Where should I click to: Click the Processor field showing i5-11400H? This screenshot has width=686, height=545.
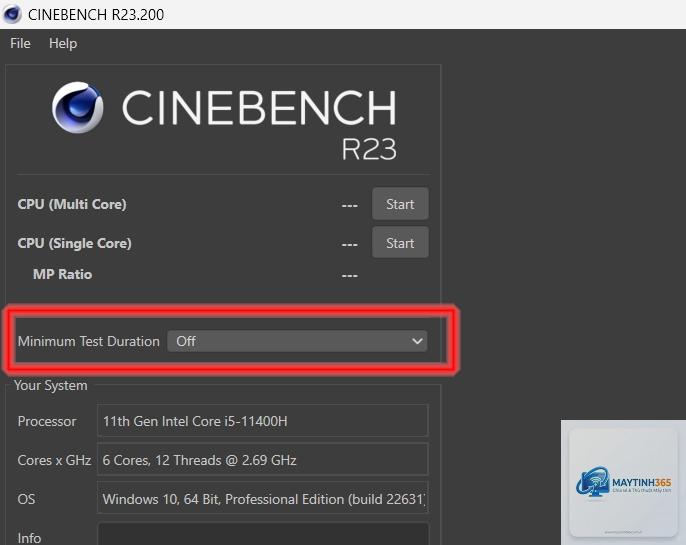coord(262,421)
